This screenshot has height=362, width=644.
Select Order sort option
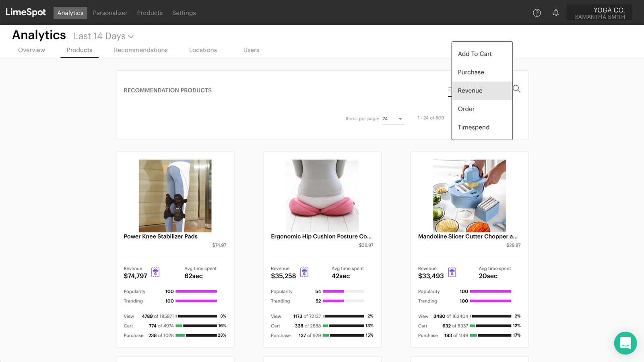[x=482, y=109]
